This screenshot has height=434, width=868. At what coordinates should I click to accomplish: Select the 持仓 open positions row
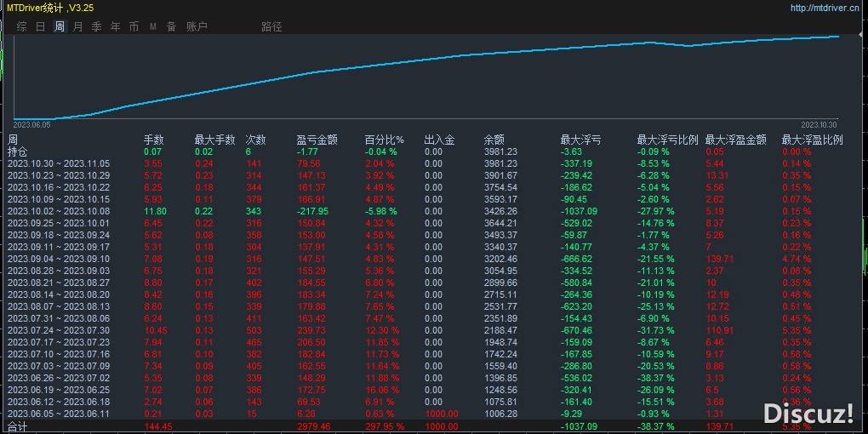(18, 151)
